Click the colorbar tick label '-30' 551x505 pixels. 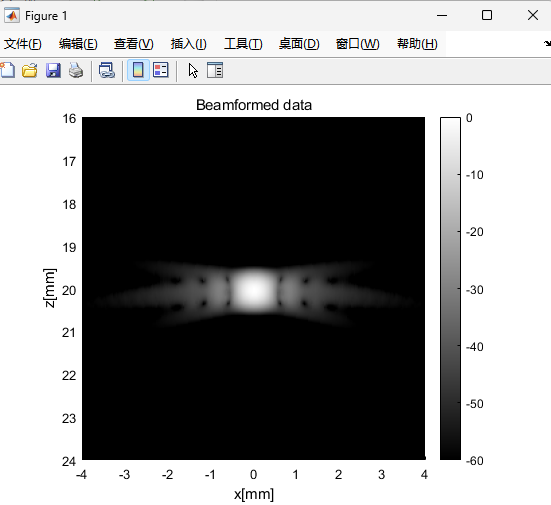click(x=474, y=290)
